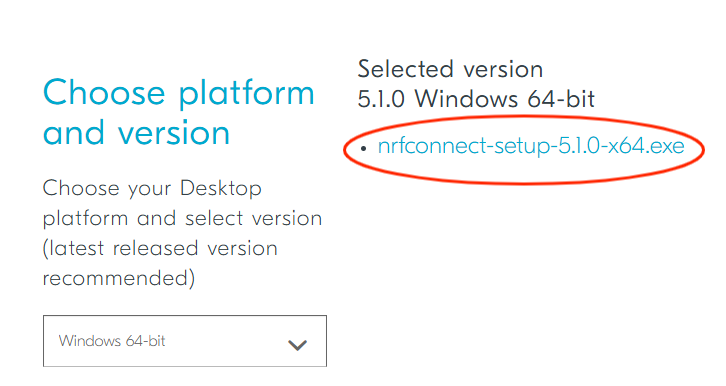Download nrfconnect-setup-5.1.0-x64.exe installer link

pos(531,146)
